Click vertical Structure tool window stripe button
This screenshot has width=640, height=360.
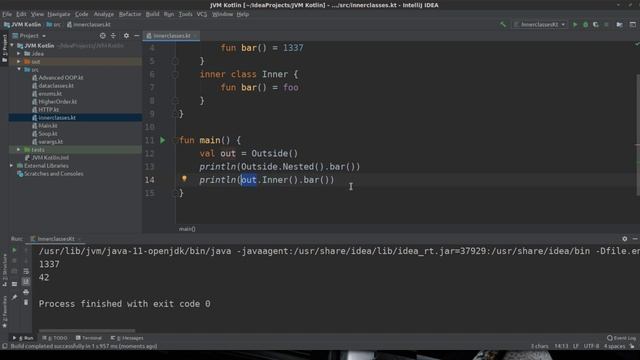[4, 270]
